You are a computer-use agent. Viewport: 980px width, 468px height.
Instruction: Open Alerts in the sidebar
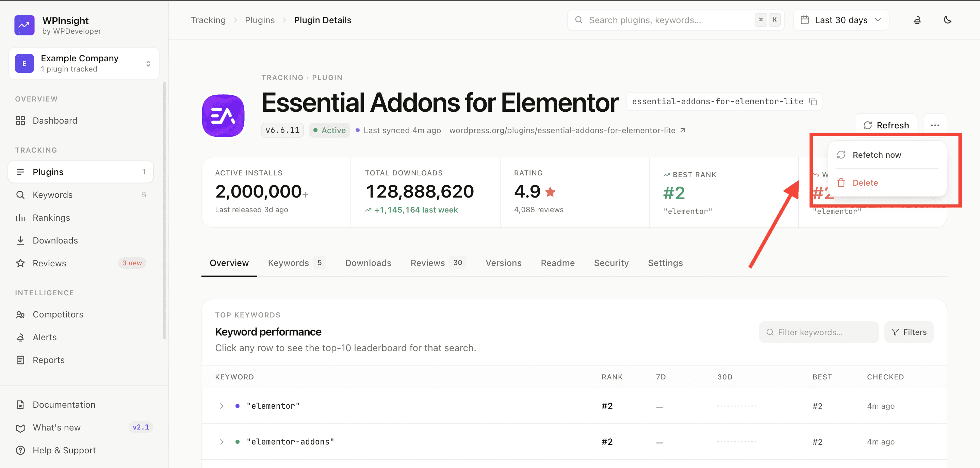pos(81,338)
